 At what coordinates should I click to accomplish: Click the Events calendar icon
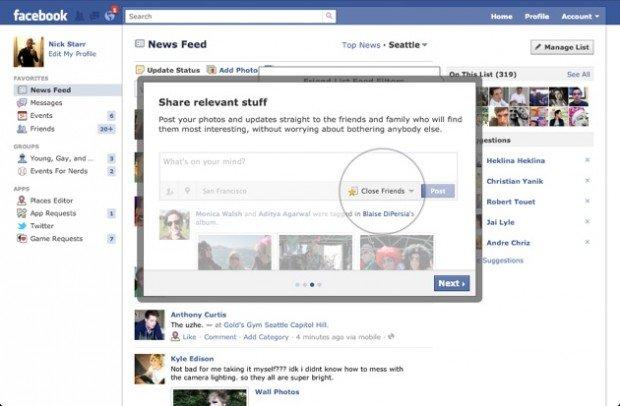(22, 116)
